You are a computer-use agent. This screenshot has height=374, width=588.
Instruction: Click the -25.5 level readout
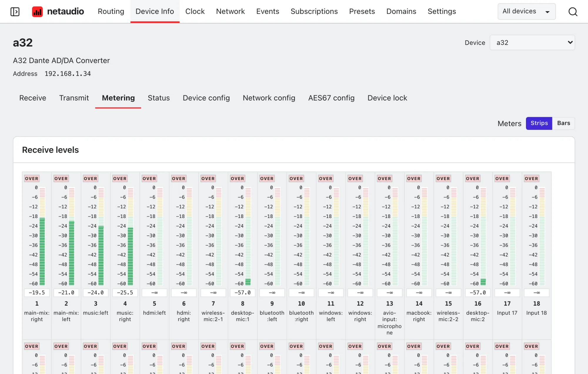coord(125,293)
